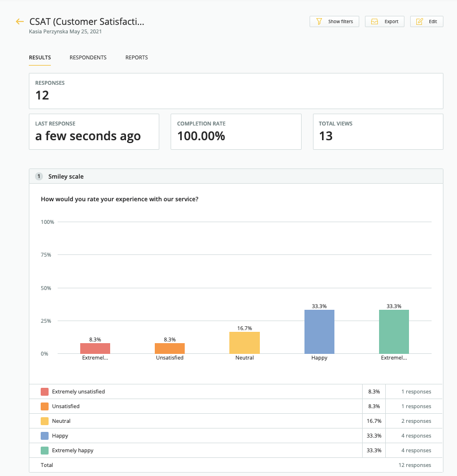Click the red Extremely unsatisfied legend swatch
Screen dimensions: 457x476
[45, 392]
